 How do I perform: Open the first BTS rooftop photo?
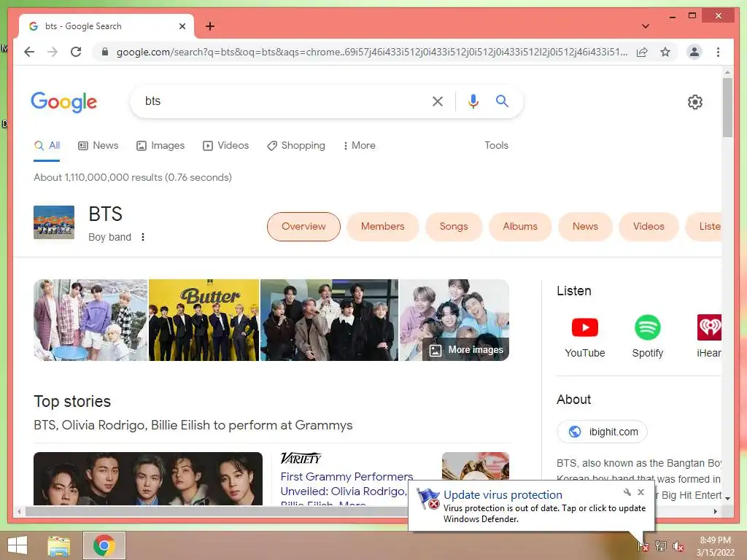90,320
